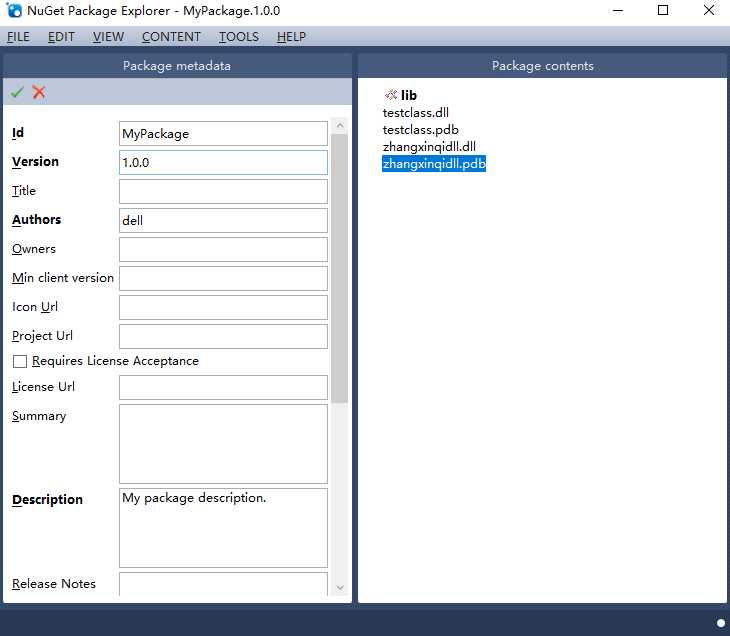Viewport: 730px width, 636px height.
Task: Cancel metadata edits with red X
Action: pyautogui.click(x=39, y=92)
